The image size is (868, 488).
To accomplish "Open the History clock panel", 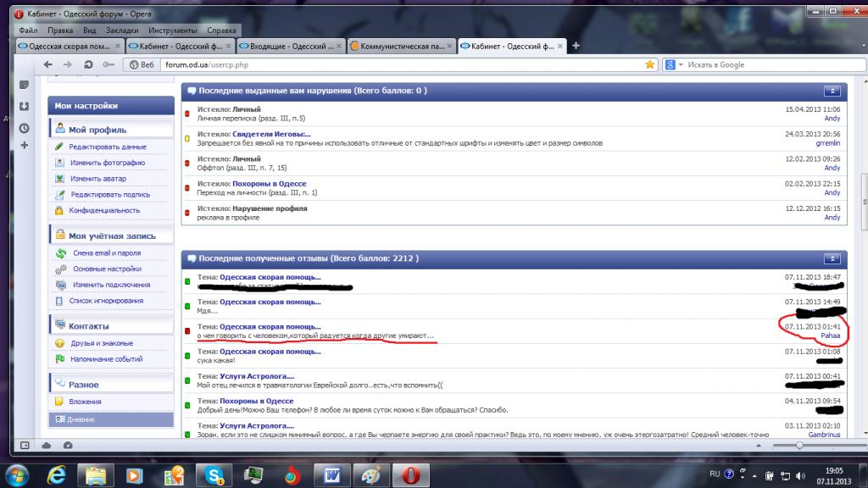I will click(24, 129).
